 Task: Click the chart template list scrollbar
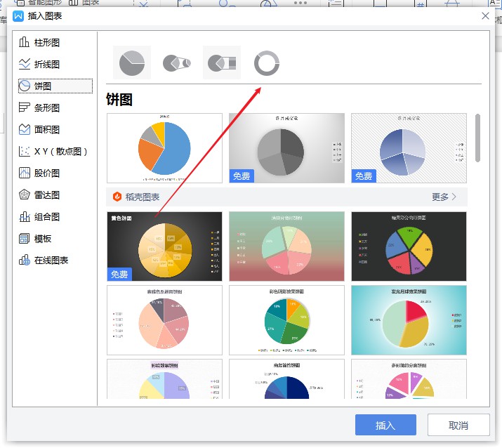(478, 138)
